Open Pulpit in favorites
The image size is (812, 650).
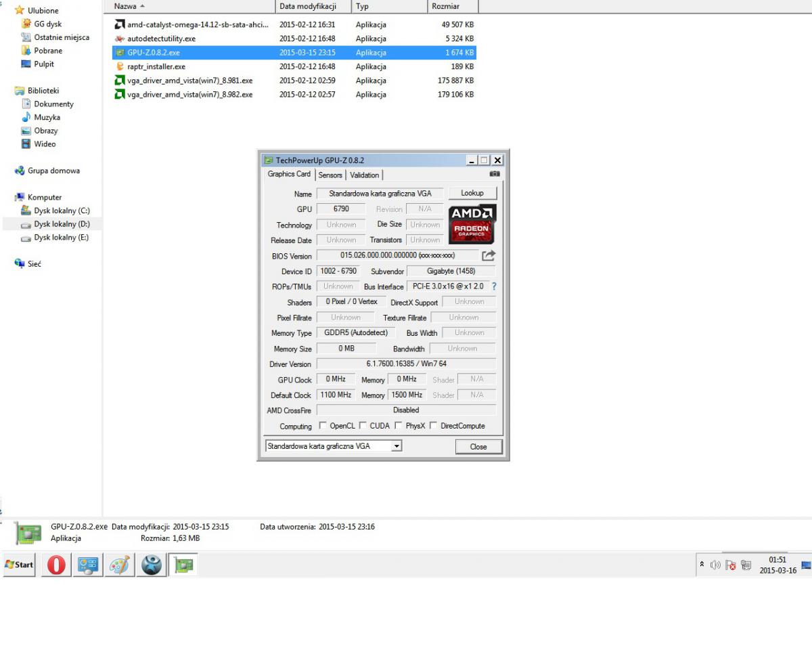tap(38, 64)
